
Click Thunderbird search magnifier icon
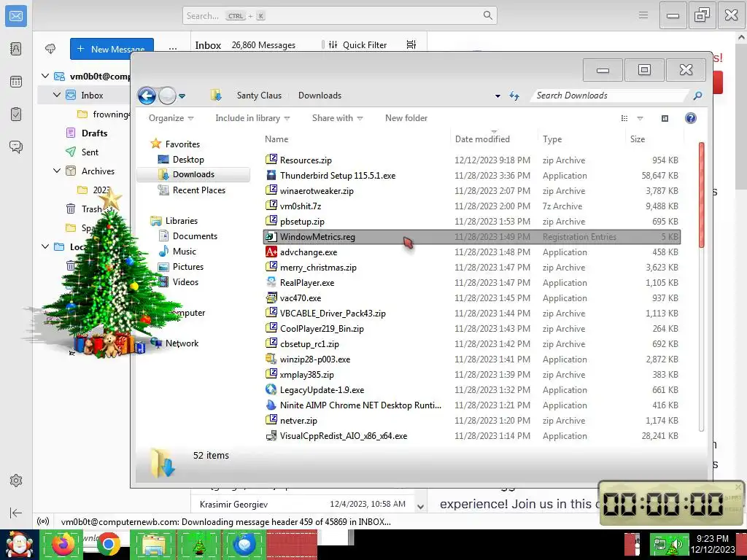(487, 15)
